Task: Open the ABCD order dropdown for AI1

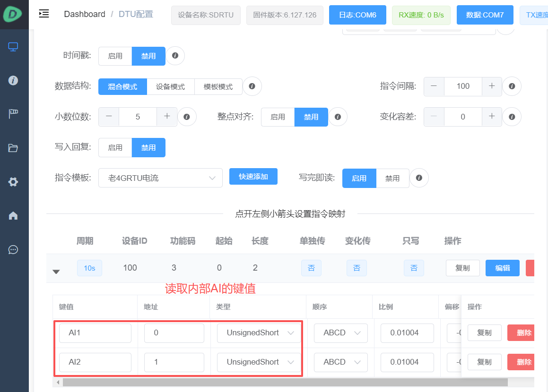Action: (340, 333)
